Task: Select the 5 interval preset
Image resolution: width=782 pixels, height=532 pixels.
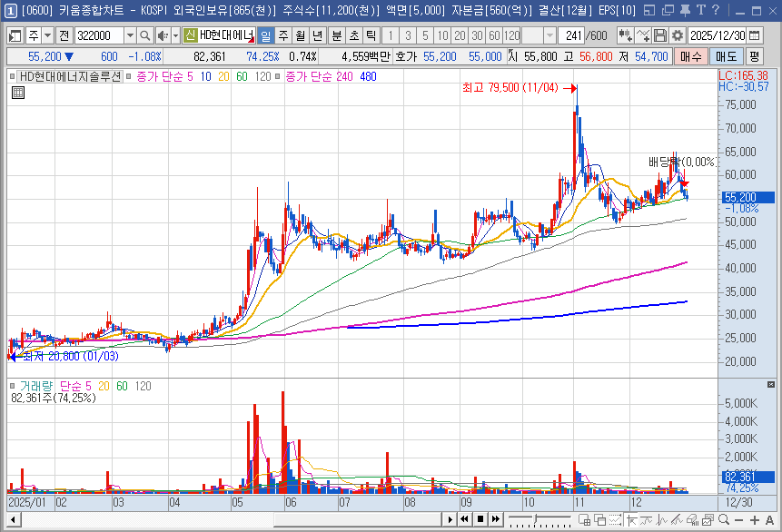Action: (425, 35)
